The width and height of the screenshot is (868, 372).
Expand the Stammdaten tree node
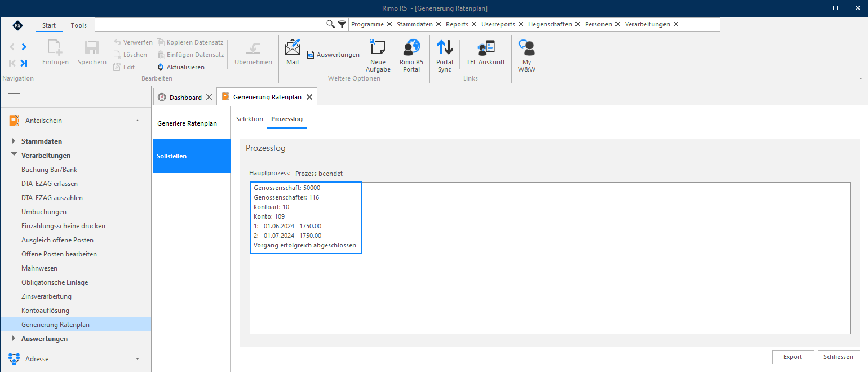click(x=14, y=141)
